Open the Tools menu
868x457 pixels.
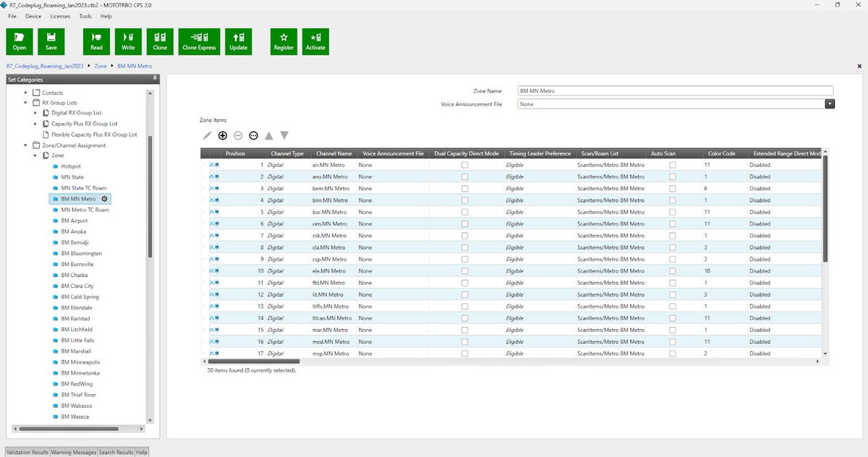coord(85,16)
